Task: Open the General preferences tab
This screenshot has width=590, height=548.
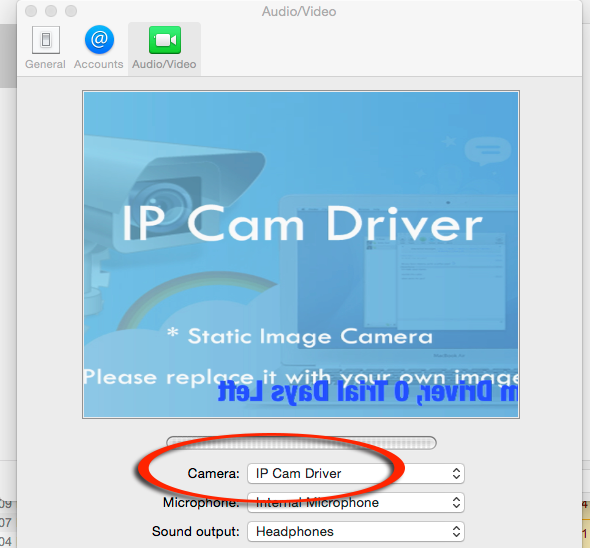Action: click(46, 48)
